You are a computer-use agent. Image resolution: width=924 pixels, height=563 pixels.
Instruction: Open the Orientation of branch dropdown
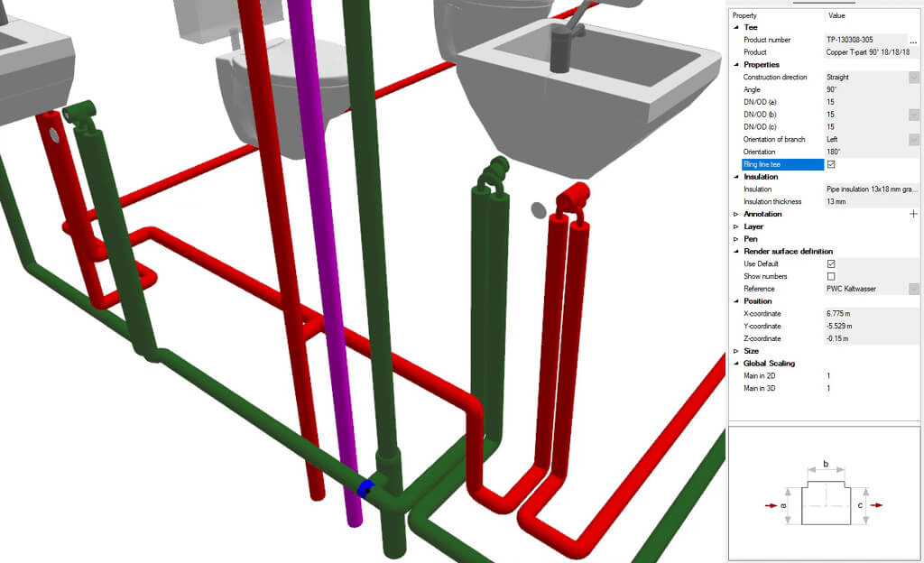(913, 140)
